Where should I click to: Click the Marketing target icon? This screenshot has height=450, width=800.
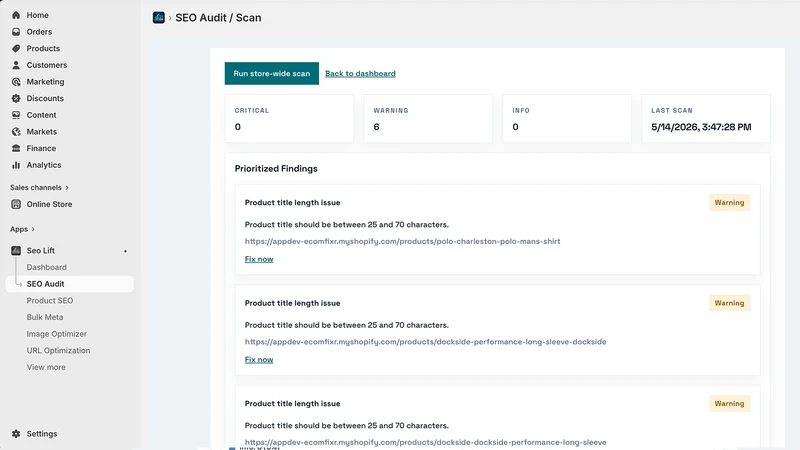pyautogui.click(x=16, y=82)
